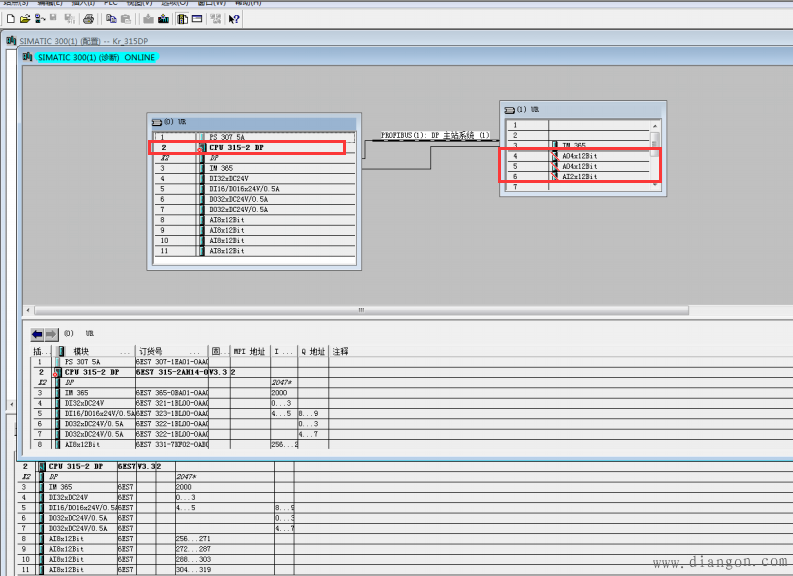Click the Print toolbar icon
793x576 pixels.
click(x=88, y=19)
